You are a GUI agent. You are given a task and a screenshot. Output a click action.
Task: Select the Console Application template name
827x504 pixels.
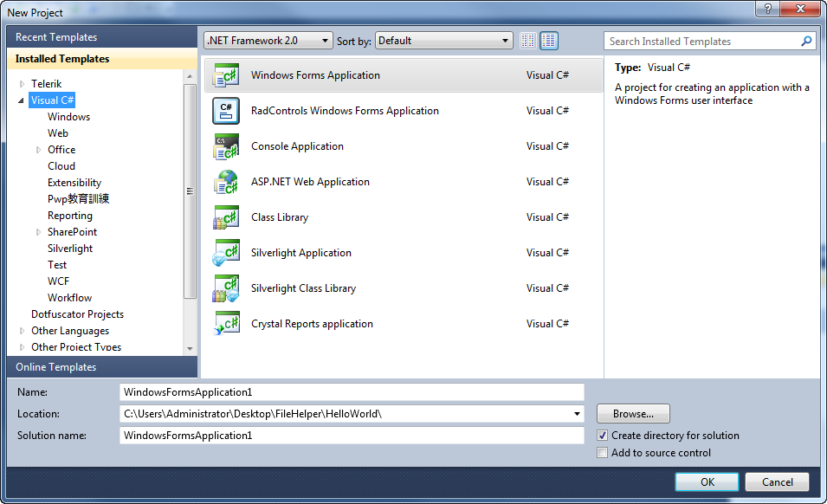[297, 146]
